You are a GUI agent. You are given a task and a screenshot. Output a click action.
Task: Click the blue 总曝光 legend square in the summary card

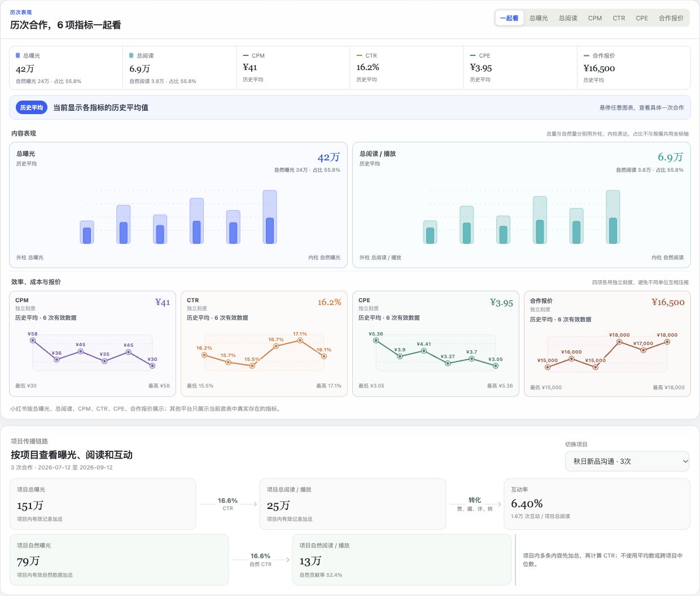click(18, 55)
